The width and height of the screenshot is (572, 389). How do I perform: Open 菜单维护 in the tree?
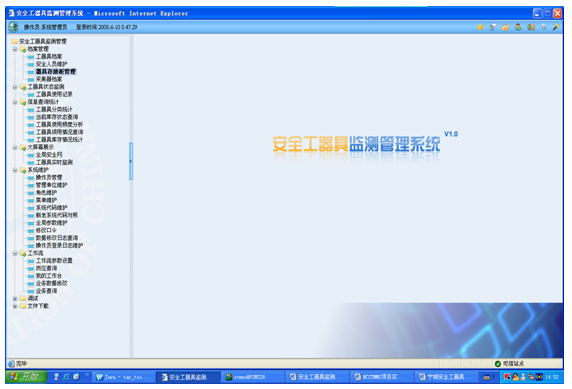tap(46, 200)
